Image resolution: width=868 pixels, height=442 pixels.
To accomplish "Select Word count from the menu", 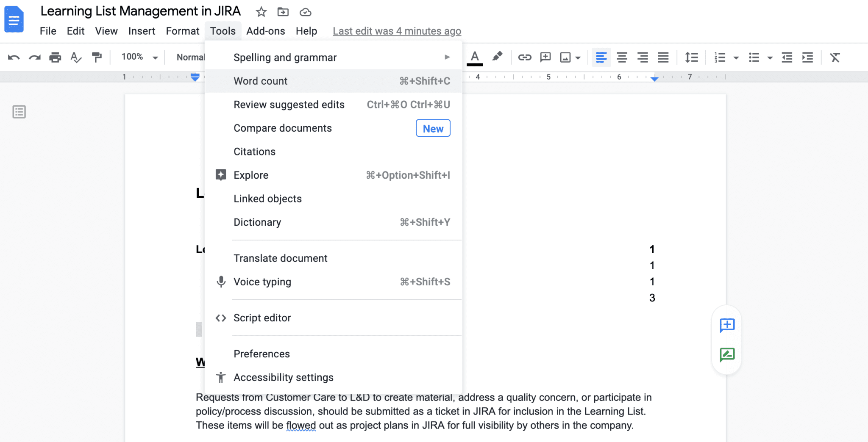I will 260,80.
